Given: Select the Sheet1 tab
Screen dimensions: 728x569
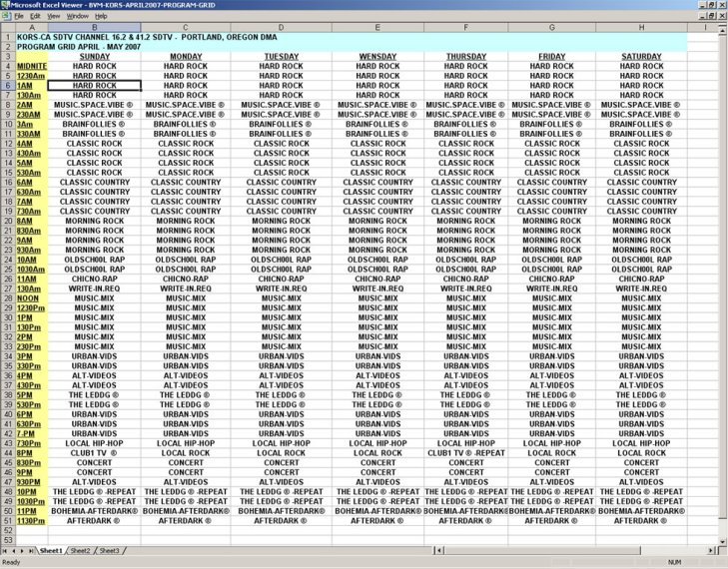Looking at the screenshot, I should tap(51, 551).
